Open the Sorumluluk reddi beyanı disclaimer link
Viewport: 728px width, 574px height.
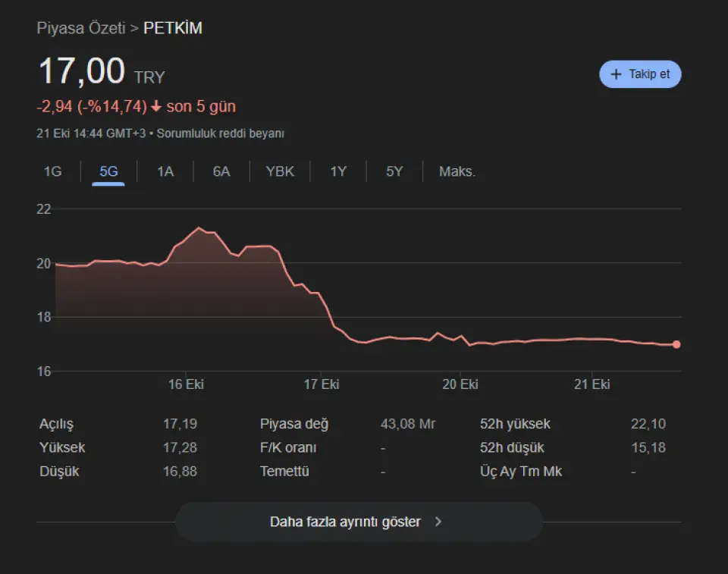coord(220,133)
